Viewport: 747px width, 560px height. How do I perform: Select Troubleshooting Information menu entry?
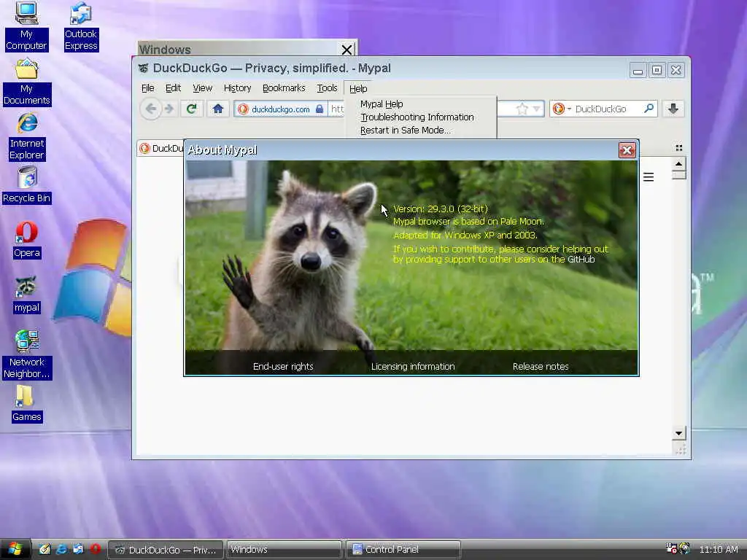tap(417, 117)
